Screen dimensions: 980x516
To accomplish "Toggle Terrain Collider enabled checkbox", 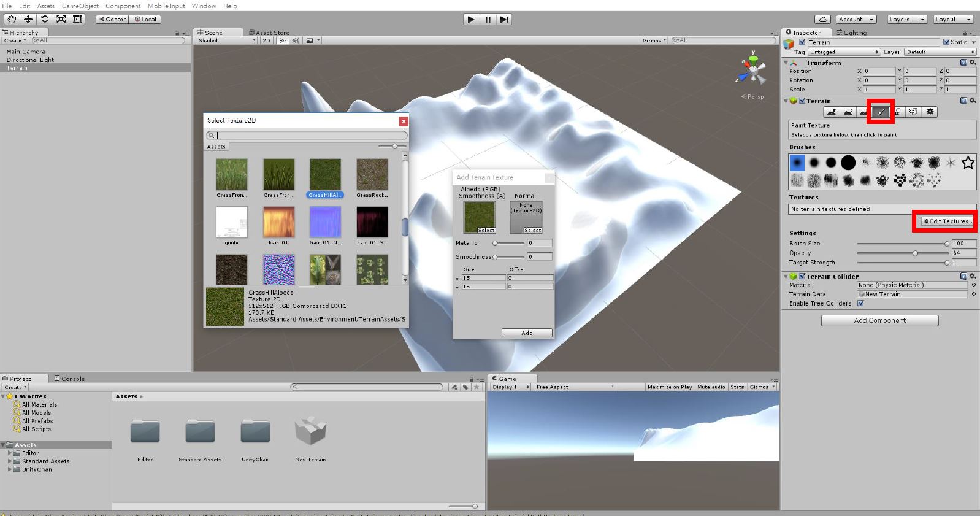I will point(802,276).
